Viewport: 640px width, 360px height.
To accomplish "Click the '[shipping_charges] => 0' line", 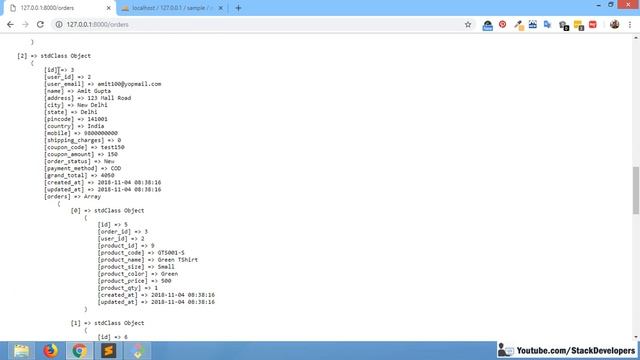I will coord(82,140).
